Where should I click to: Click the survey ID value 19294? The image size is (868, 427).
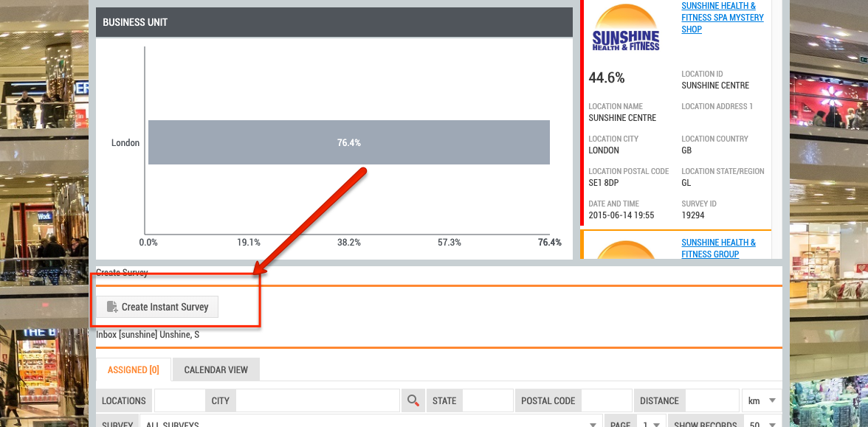693,215
